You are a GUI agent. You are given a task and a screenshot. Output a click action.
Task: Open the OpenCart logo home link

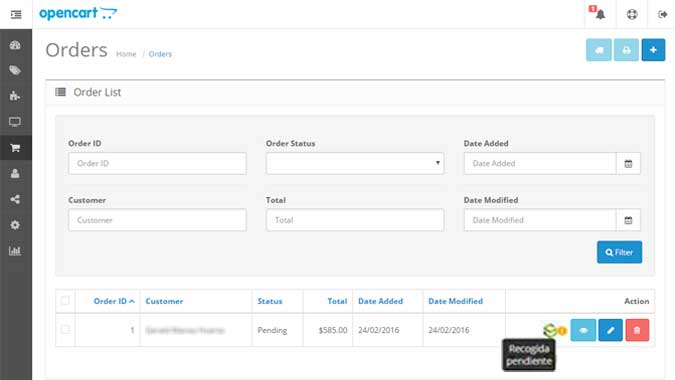coord(78,13)
